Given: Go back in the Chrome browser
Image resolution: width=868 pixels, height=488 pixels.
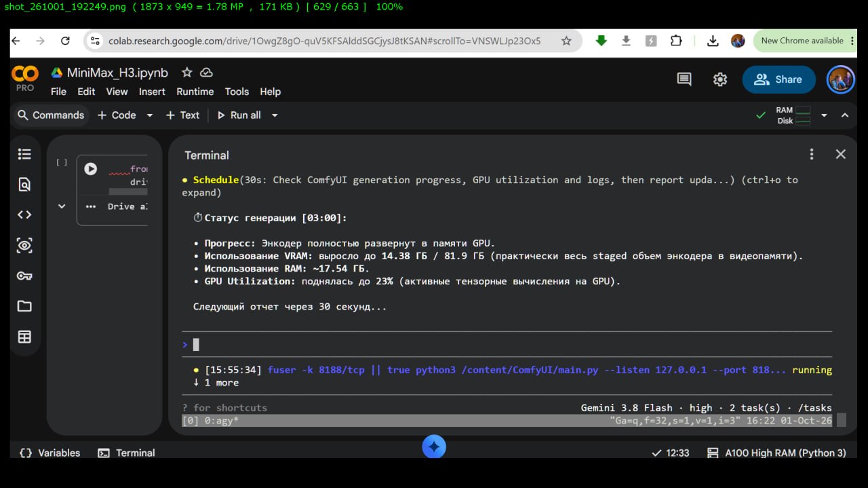Looking at the screenshot, I should click(16, 41).
